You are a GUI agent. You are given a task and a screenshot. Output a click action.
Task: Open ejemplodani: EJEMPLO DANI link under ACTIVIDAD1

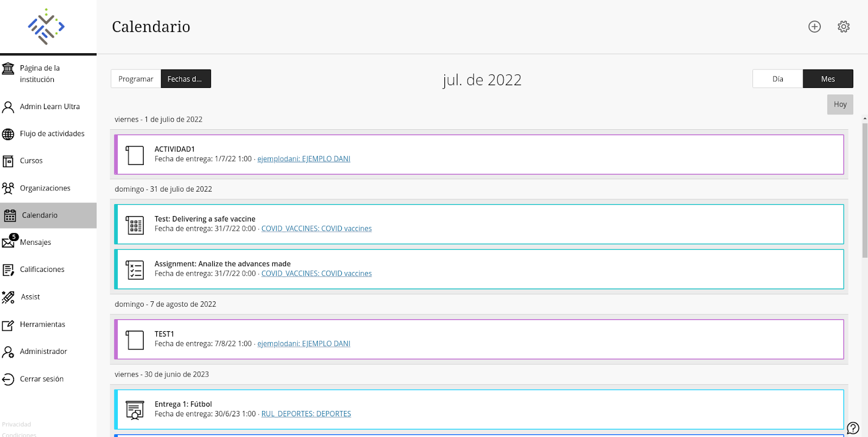(x=304, y=159)
